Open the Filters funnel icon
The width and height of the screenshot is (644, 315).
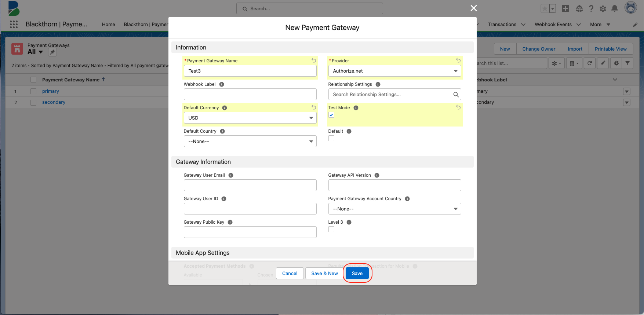click(x=628, y=63)
